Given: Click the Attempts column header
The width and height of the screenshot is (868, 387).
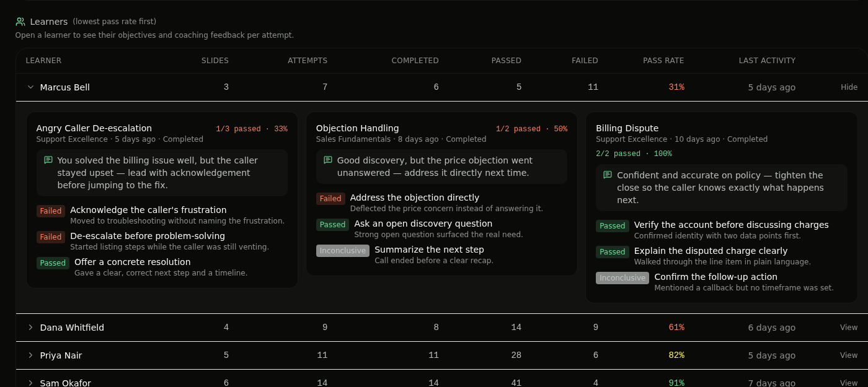Looking at the screenshot, I should (308, 61).
